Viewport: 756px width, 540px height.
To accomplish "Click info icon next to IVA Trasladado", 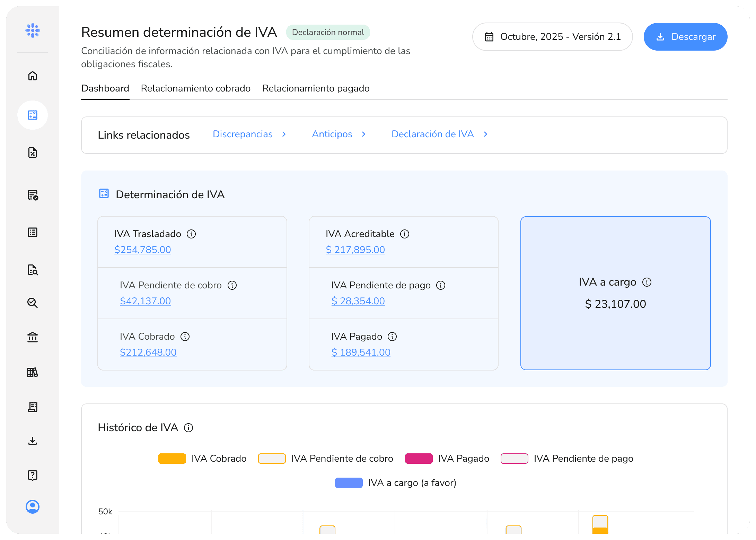I will pos(191,234).
